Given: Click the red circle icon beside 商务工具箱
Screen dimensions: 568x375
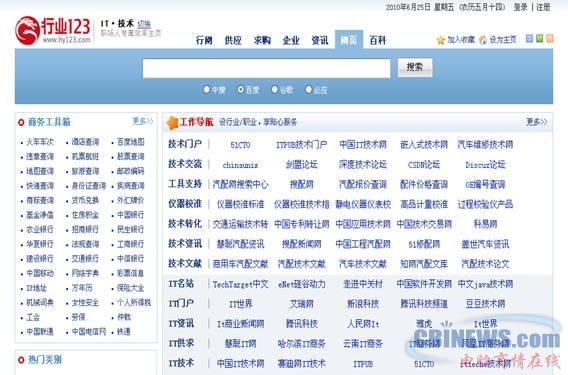Looking at the screenshot, I should [21, 123].
